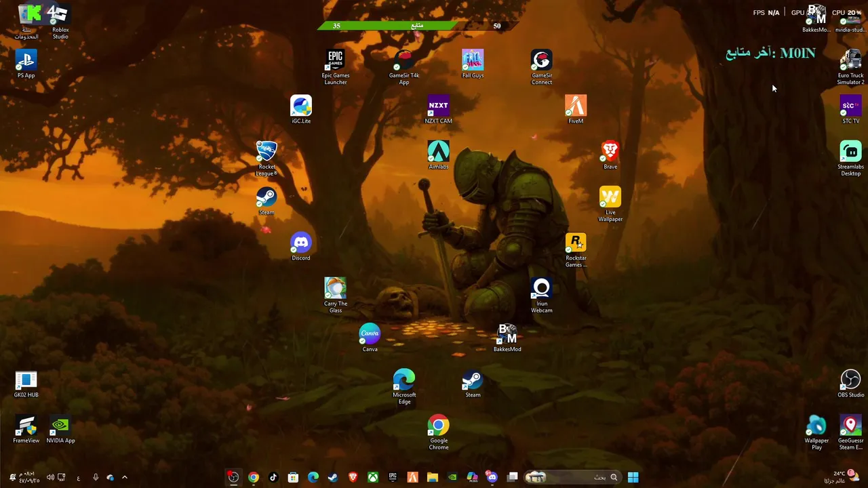Screen dimensions: 868x488
Task: Select the FrameView desktop shortcut
Action: [x=26, y=429]
